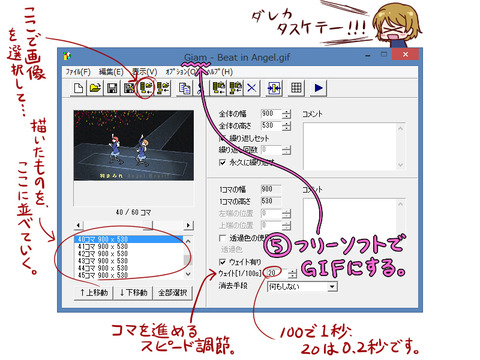480x360 pixels.
Task: Click the 左端の位置 spinner arrows
Action: click(x=286, y=214)
